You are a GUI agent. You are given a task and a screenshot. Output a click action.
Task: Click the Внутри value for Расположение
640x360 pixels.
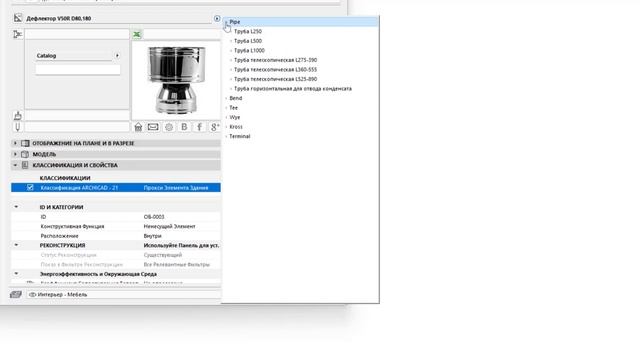pos(152,236)
